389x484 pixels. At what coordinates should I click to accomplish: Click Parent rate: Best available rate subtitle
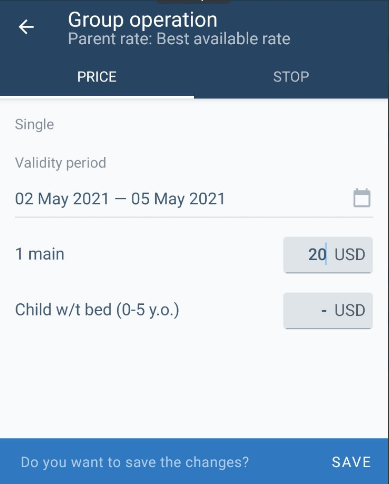[x=179, y=39]
